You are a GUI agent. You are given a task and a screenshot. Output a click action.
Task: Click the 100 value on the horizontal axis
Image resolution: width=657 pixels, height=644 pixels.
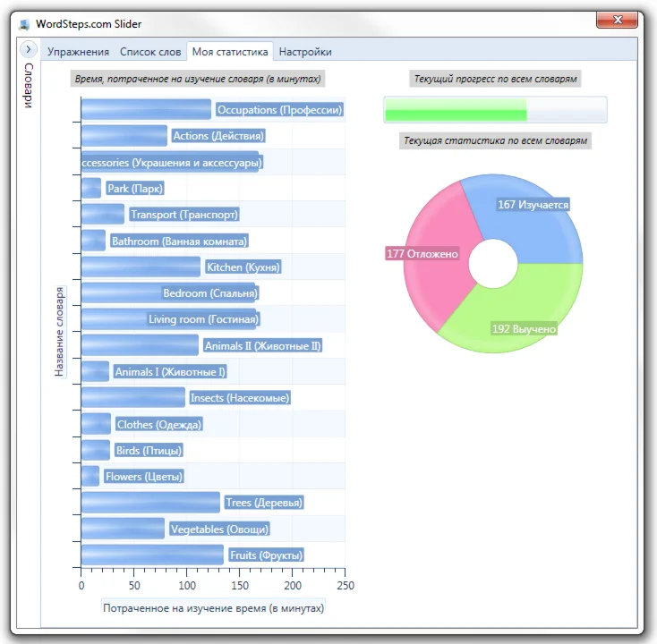[187, 585]
